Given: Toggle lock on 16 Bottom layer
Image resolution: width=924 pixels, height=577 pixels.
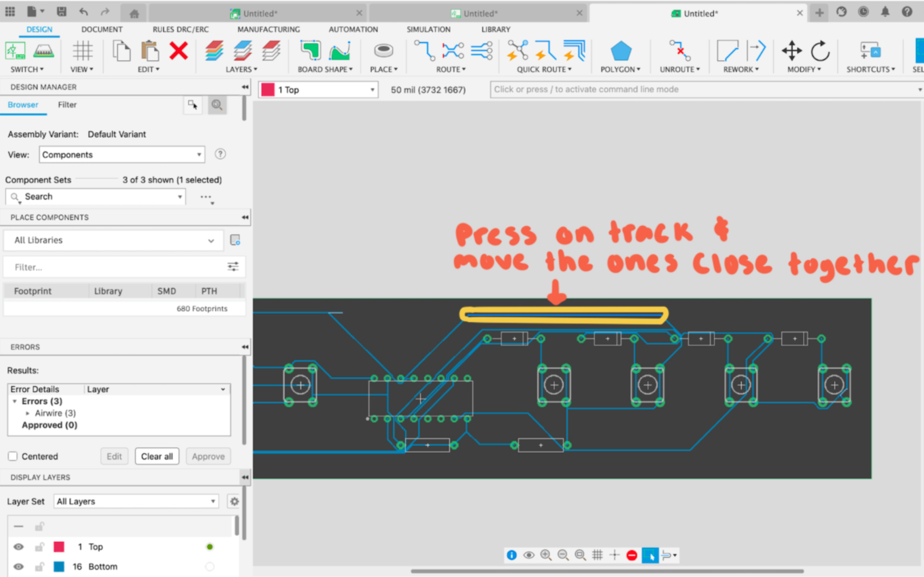Looking at the screenshot, I should click(39, 566).
